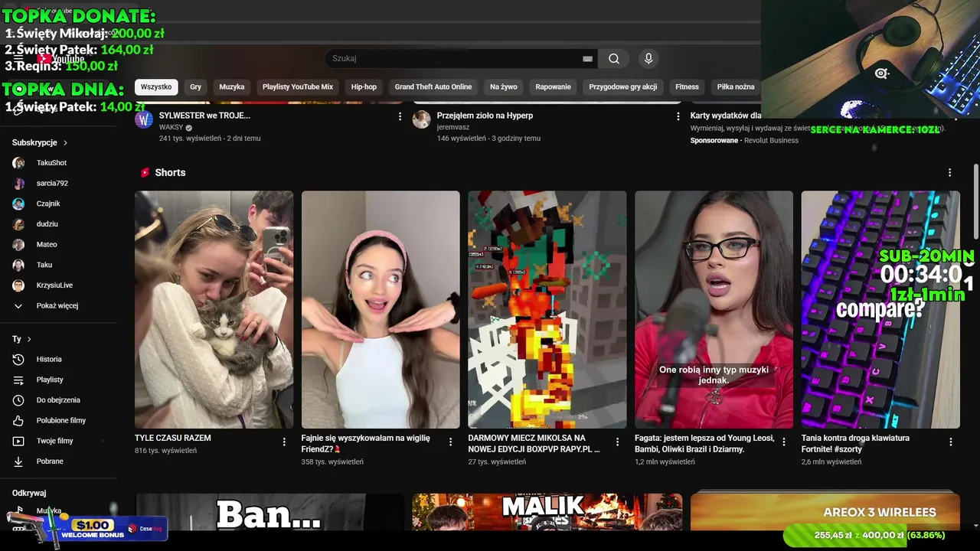
Task: Open jeremvasz channel avatar
Action: point(422,119)
